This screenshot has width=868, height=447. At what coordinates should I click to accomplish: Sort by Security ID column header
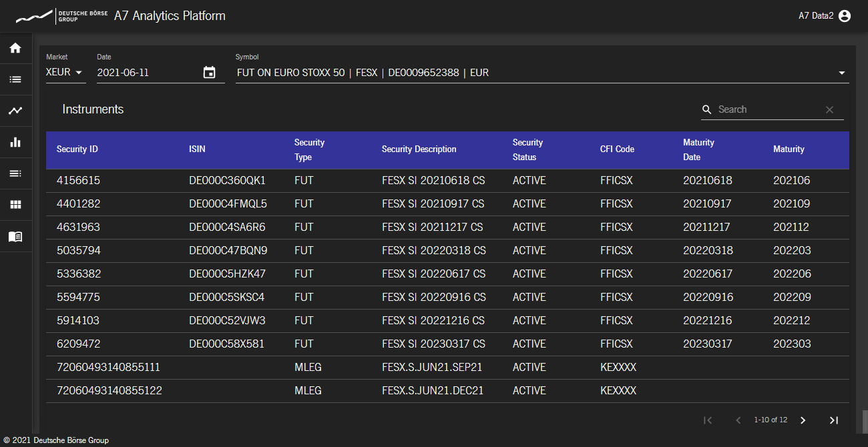(77, 149)
